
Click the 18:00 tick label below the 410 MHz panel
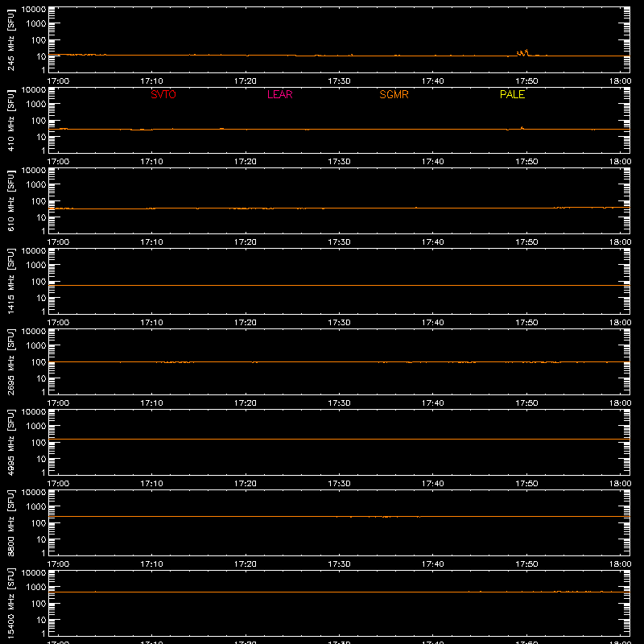coord(620,162)
